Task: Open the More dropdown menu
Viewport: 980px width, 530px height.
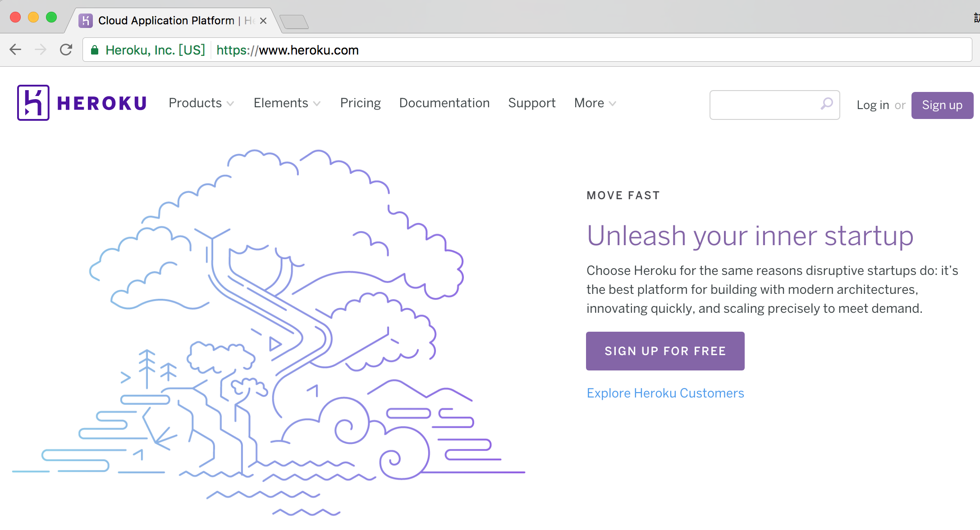Action: tap(595, 103)
